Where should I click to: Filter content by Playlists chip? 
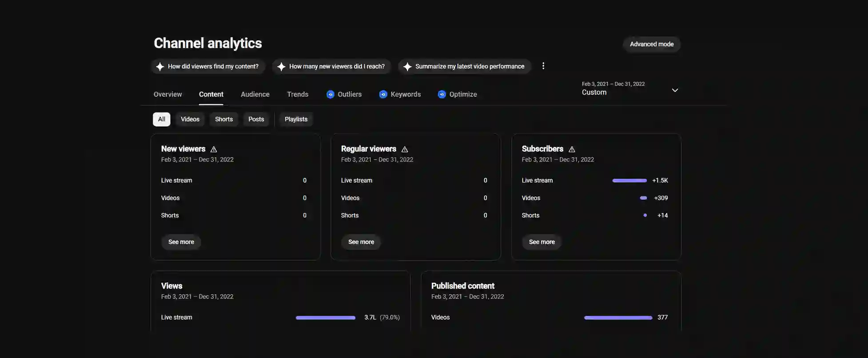296,119
